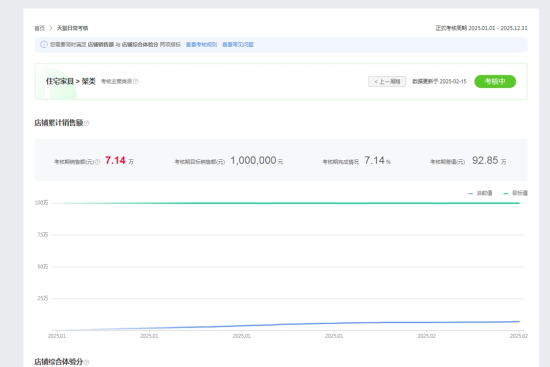Click the 50万 y-axis label
This screenshot has width=550, height=367.
[x=43, y=267]
